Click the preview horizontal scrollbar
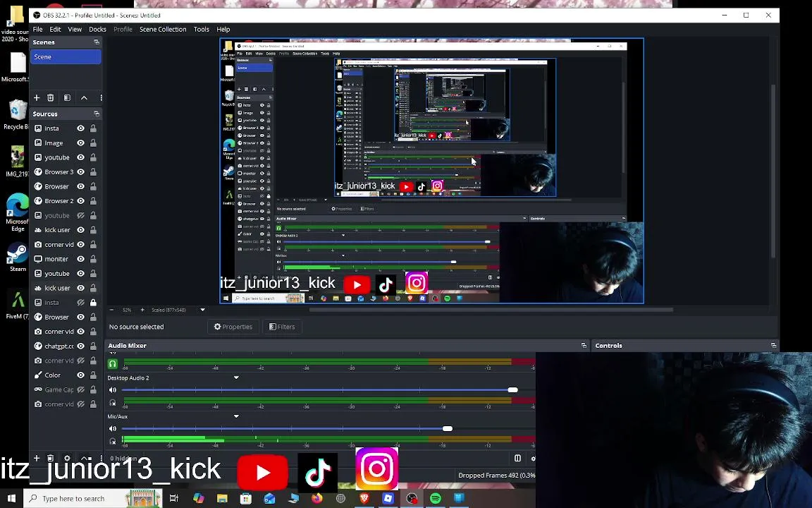812x508 pixels. pyautogui.click(x=491, y=310)
